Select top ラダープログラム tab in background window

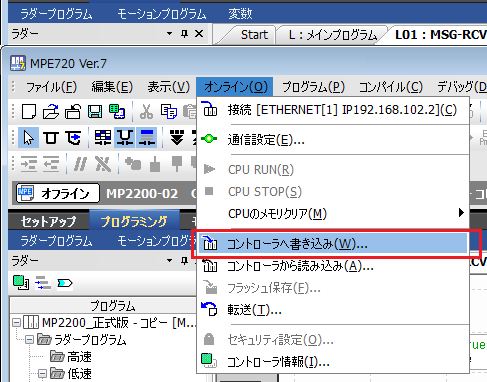coord(56,14)
